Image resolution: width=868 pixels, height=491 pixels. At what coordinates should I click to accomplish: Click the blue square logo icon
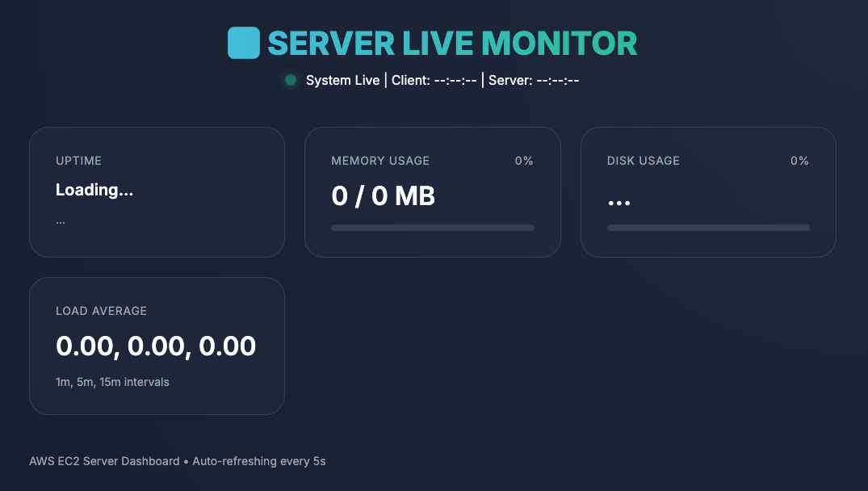point(243,43)
